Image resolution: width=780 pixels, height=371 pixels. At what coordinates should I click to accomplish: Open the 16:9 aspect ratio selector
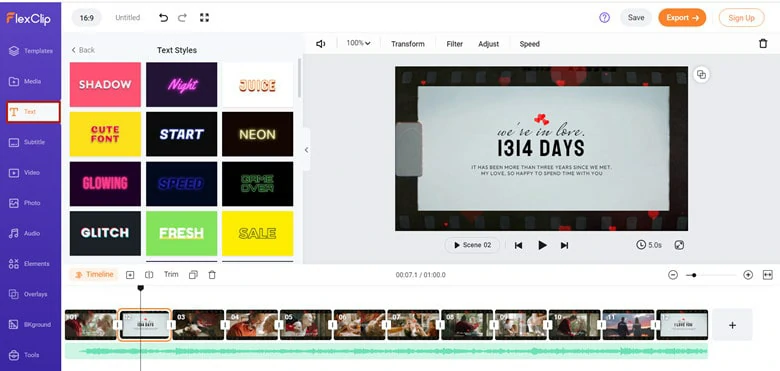coord(87,18)
